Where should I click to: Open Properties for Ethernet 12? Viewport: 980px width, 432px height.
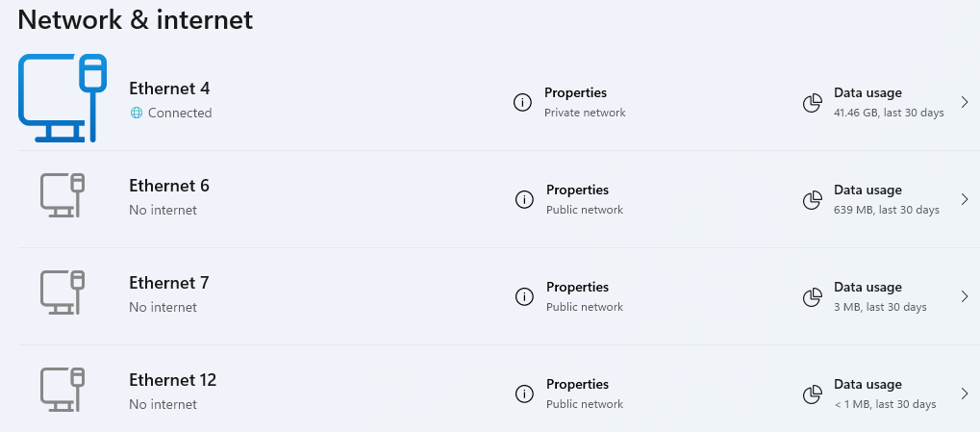(x=577, y=385)
